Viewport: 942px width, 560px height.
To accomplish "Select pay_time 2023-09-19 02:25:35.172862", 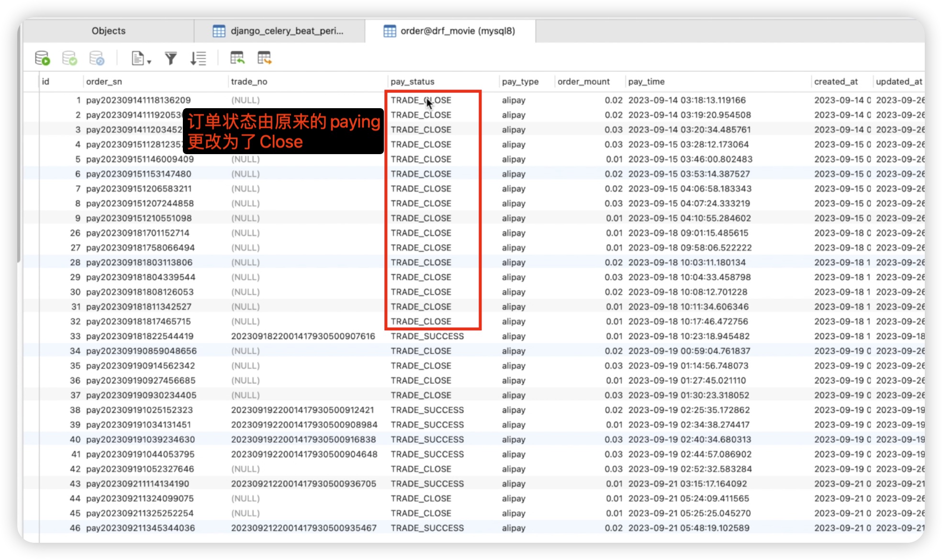I will pos(689,410).
